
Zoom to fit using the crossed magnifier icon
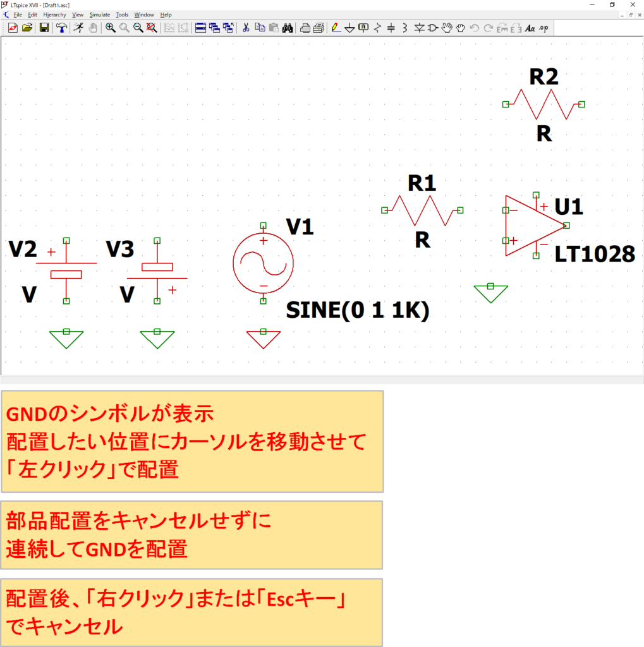pos(152,28)
